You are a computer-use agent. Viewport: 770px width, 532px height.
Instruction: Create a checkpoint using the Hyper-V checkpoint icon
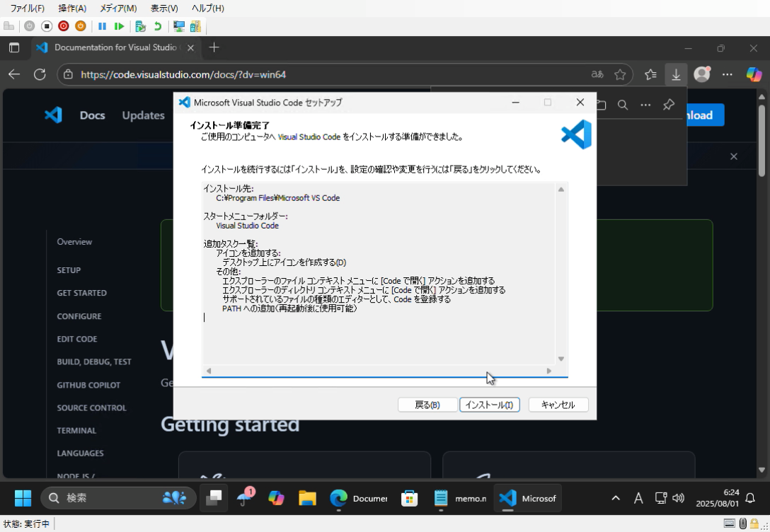click(140, 26)
